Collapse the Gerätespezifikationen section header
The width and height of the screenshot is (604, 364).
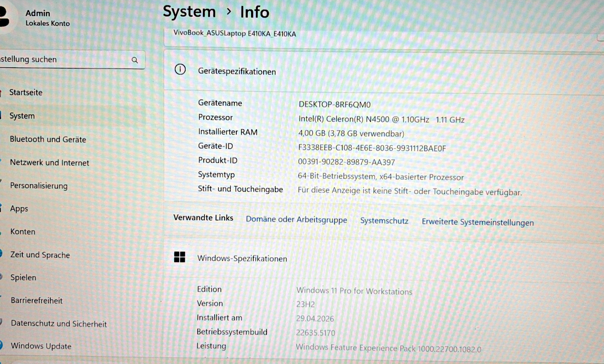pos(384,71)
